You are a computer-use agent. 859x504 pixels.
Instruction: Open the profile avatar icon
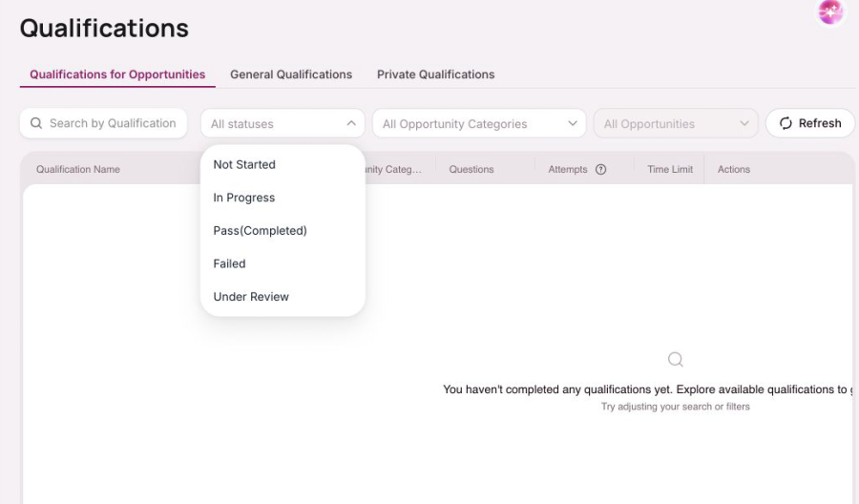(830, 12)
